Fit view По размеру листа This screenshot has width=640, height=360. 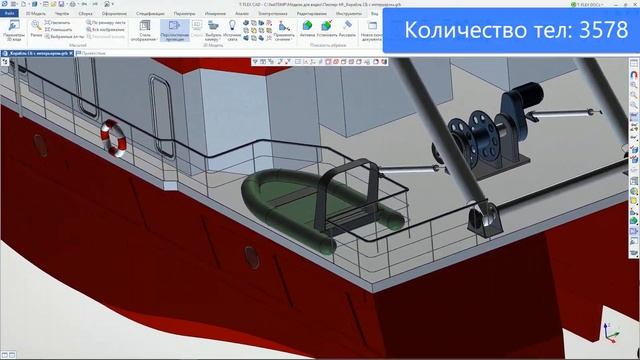106,23
